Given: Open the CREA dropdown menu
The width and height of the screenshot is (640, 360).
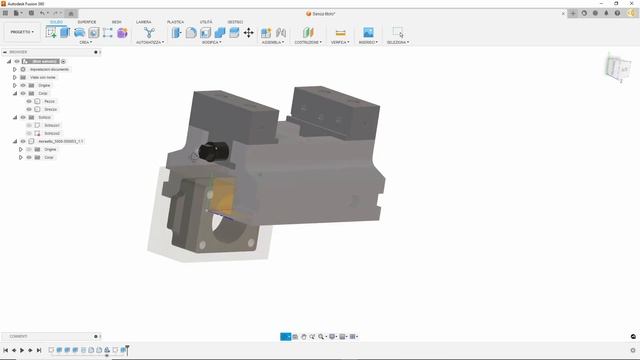Looking at the screenshot, I should [85, 42].
